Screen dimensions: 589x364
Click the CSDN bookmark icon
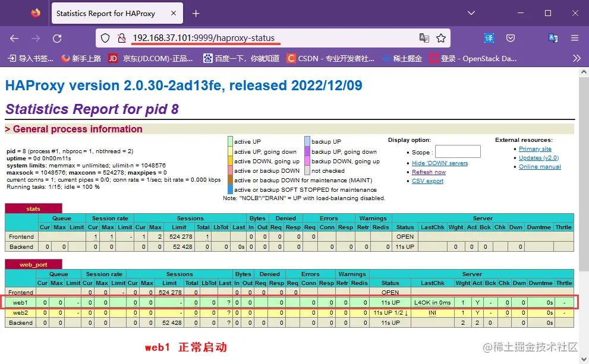click(291, 58)
